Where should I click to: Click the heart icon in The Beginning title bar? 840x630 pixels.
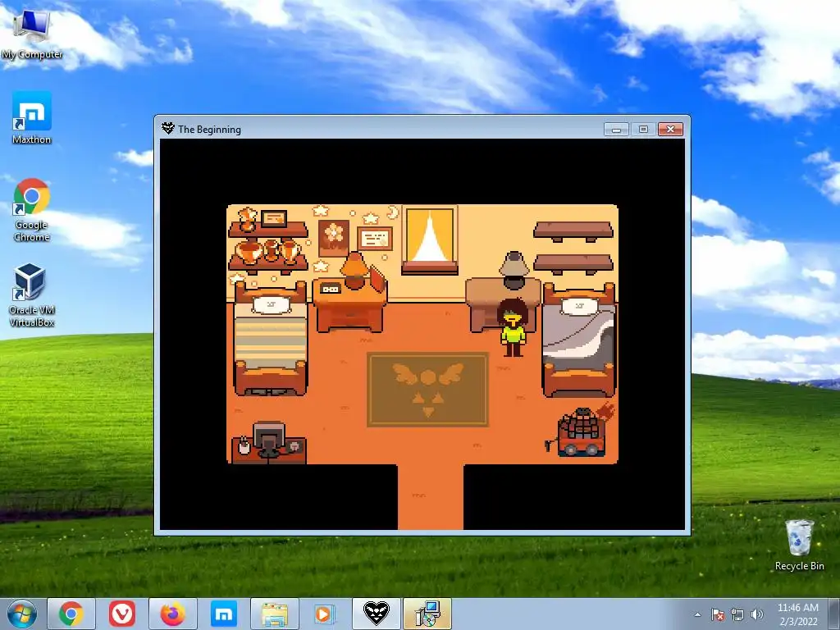pyautogui.click(x=167, y=129)
